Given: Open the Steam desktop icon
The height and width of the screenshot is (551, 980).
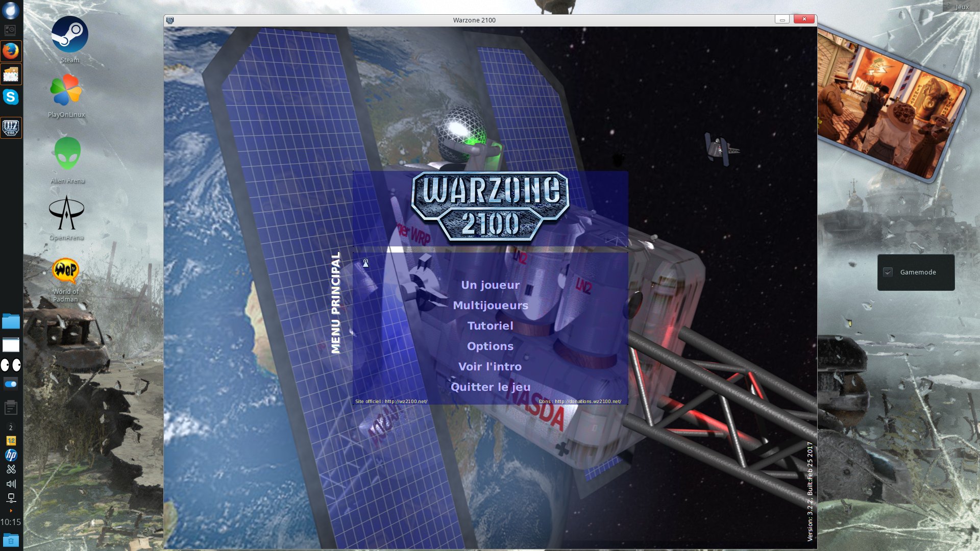Looking at the screenshot, I should 70,35.
